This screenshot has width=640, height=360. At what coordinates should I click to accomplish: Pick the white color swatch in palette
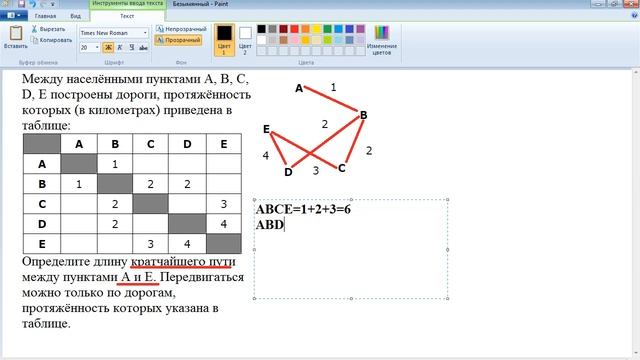click(262, 40)
